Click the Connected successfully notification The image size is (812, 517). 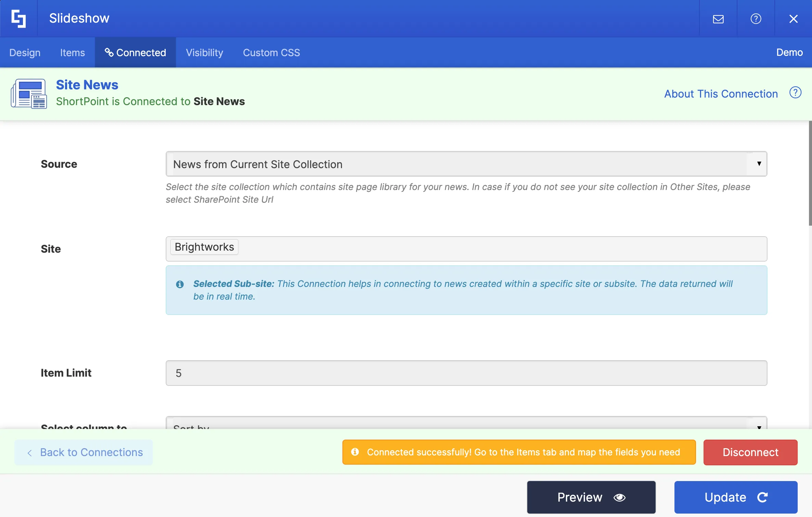(x=519, y=452)
